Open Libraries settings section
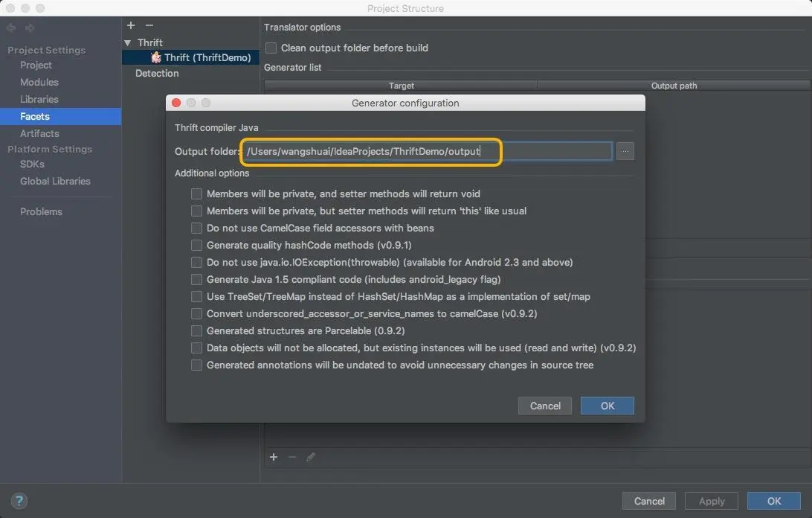The width and height of the screenshot is (812, 518). 39,99
